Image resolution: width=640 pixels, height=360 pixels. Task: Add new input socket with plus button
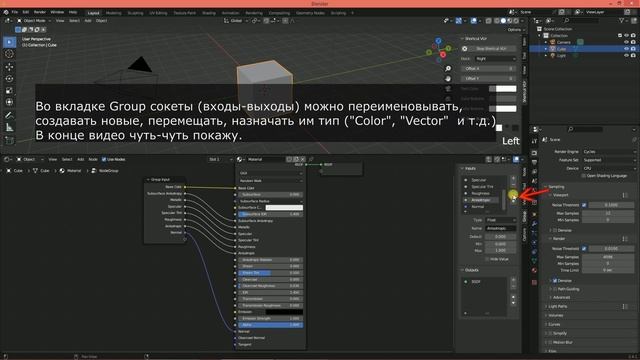click(513, 178)
